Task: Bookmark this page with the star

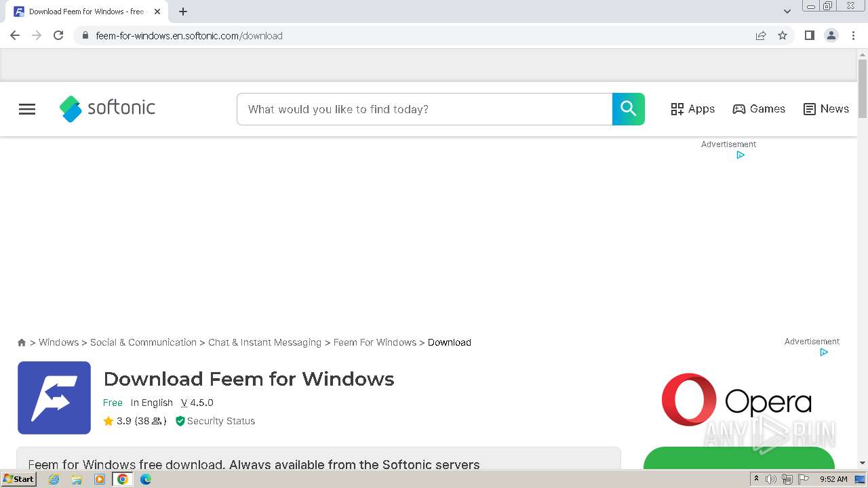Action: click(783, 35)
